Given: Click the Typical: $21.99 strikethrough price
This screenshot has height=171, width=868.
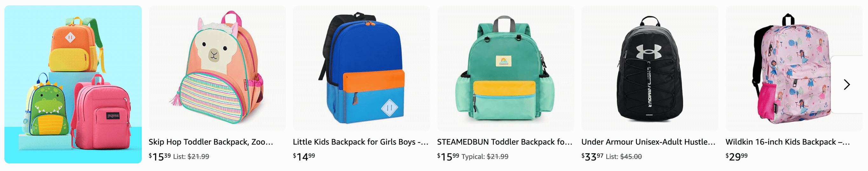Looking at the screenshot, I should [485, 156].
